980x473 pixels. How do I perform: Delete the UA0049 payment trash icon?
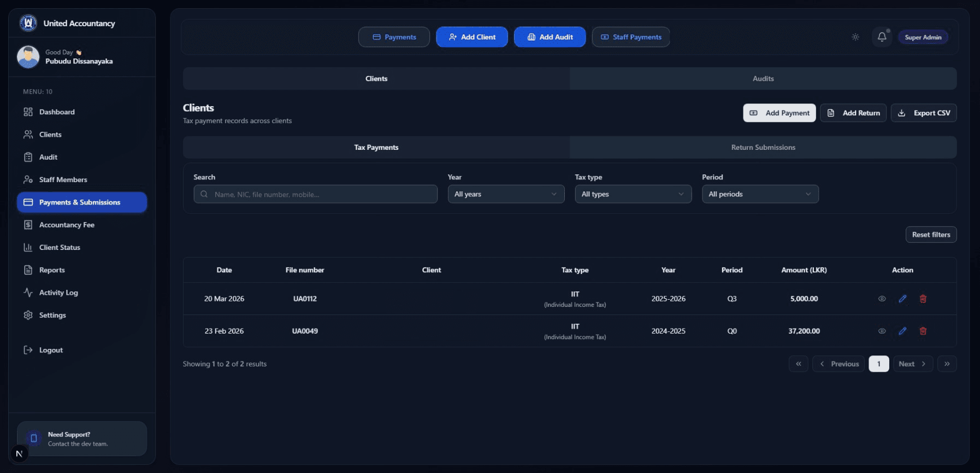click(x=923, y=331)
